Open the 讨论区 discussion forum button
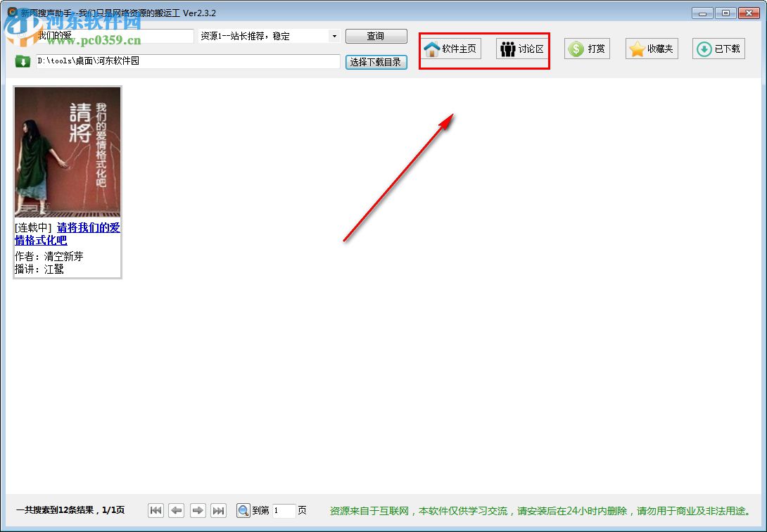This screenshot has width=767, height=532. (522, 49)
